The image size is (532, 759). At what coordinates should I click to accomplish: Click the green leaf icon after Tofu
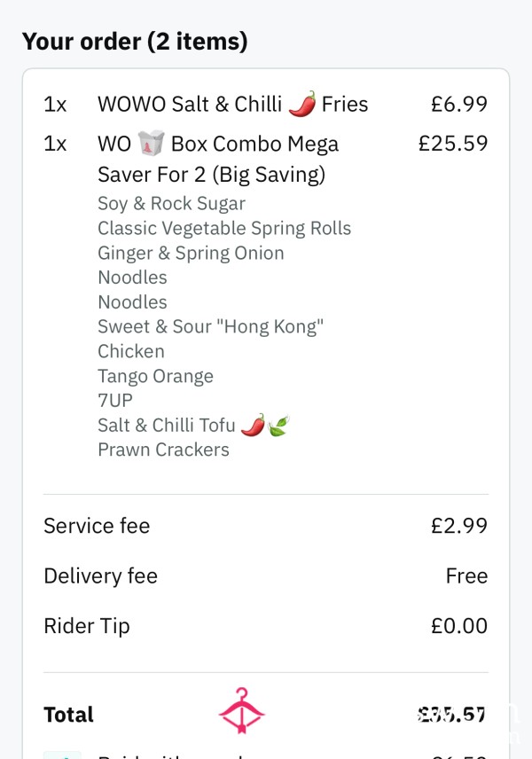(278, 426)
